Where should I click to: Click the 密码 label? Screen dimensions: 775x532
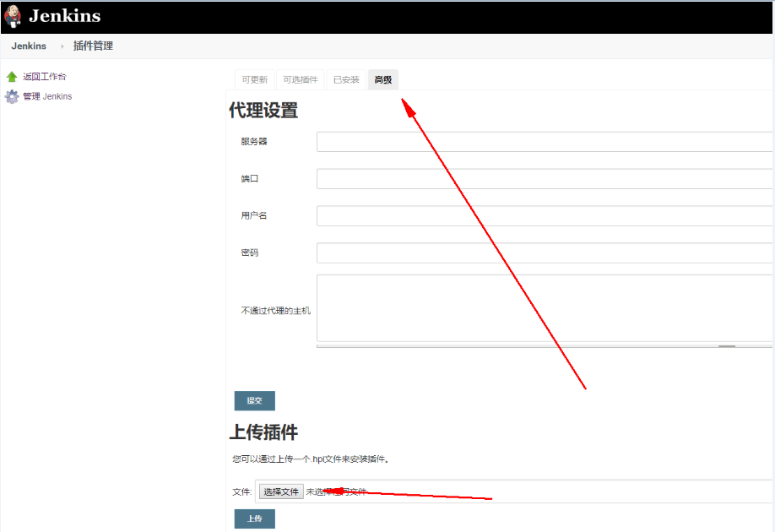(250, 252)
